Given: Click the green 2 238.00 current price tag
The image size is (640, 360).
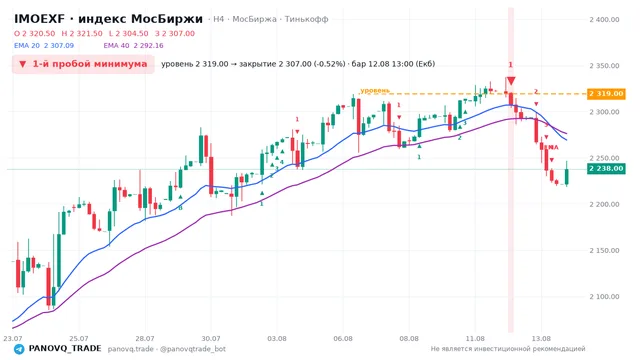Looking at the screenshot, I should coord(606,169).
